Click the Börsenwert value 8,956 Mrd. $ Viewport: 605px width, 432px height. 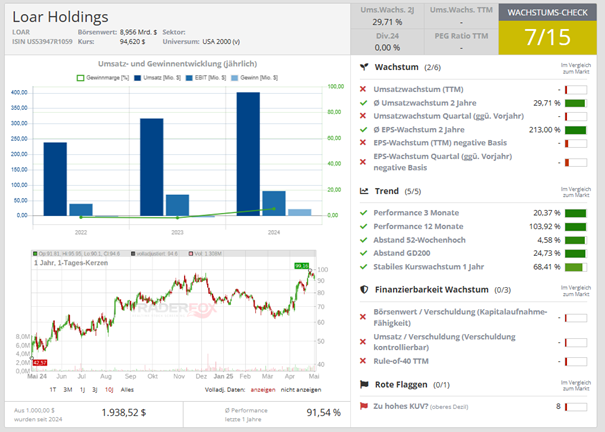(138, 32)
